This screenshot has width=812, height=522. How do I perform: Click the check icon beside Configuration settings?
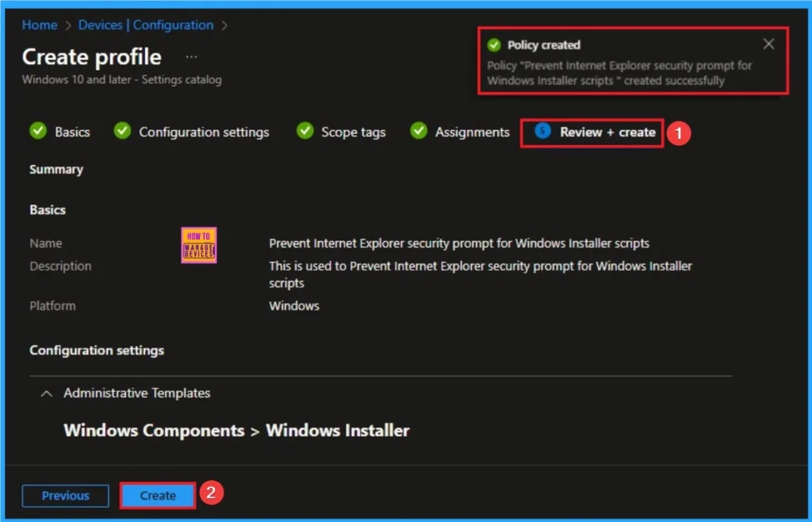pyautogui.click(x=121, y=131)
